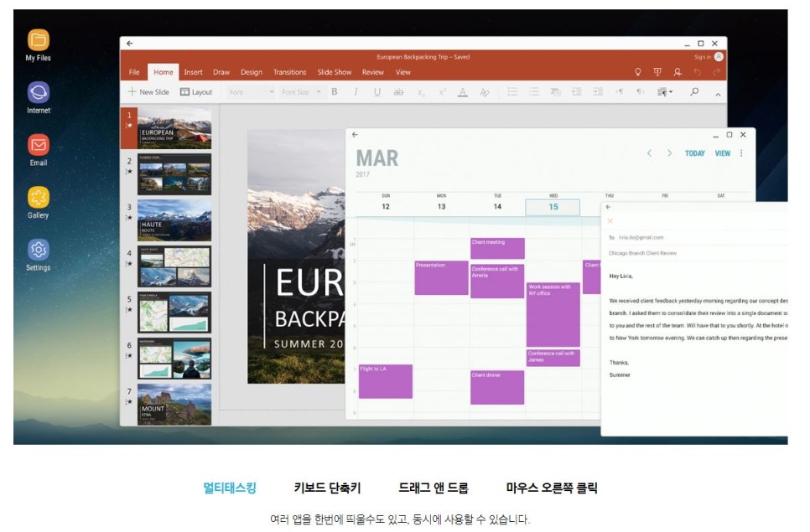Discard email using orange X icon
Screen dimensions: 810x532
tap(610, 221)
